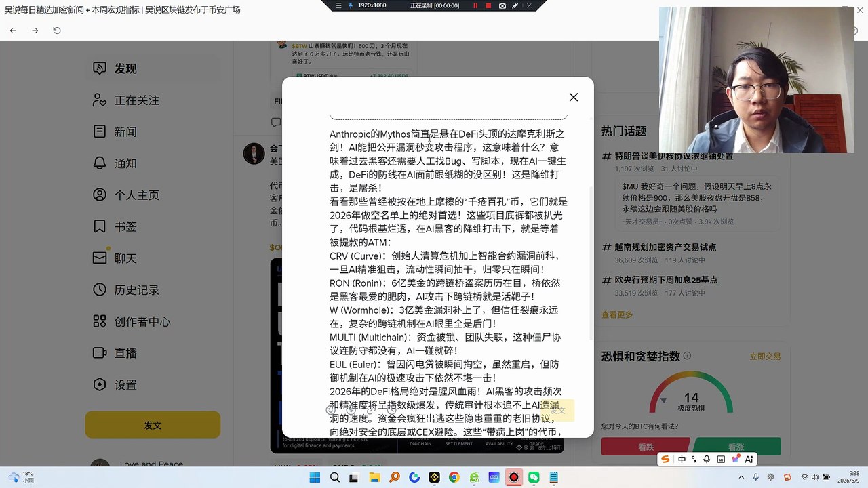Close the post popup with the X
The height and width of the screenshot is (488, 868).
point(574,97)
